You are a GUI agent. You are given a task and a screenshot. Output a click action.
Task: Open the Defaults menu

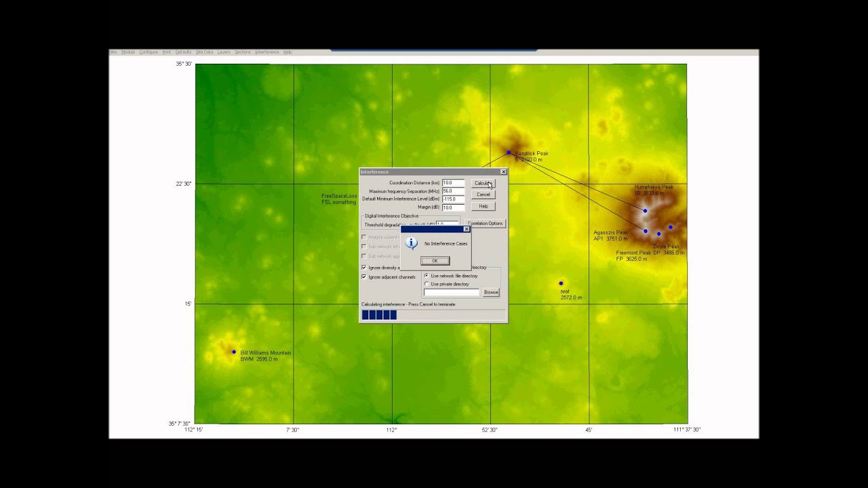click(x=183, y=52)
